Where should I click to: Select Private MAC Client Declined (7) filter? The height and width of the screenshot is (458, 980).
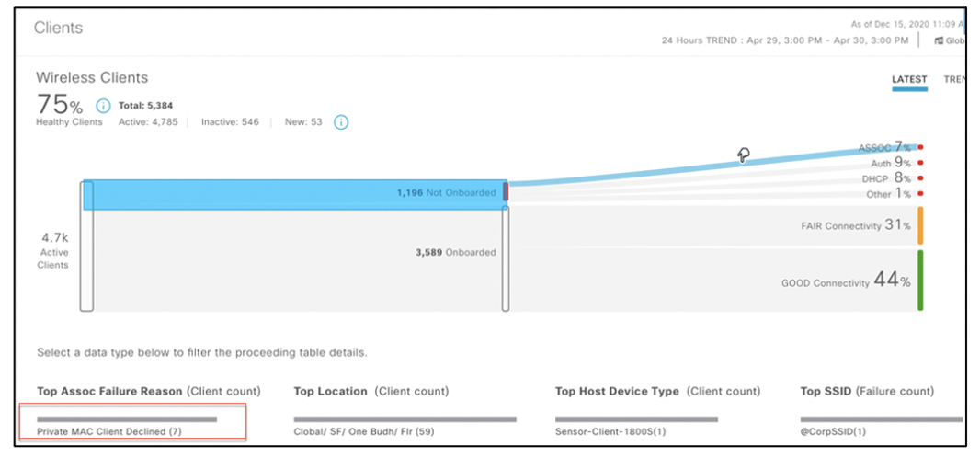pyautogui.click(x=109, y=430)
